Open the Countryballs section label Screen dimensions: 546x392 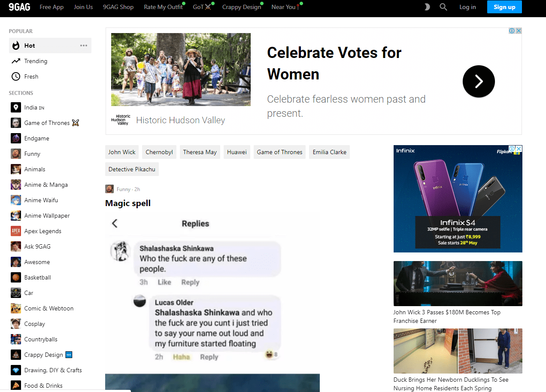point(41,339)
